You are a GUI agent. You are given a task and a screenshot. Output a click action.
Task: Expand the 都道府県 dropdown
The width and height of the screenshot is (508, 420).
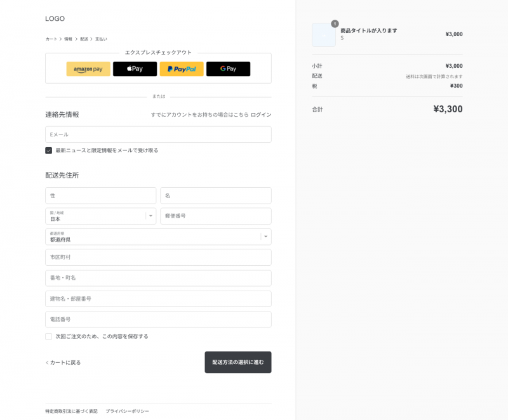(158, 237)
